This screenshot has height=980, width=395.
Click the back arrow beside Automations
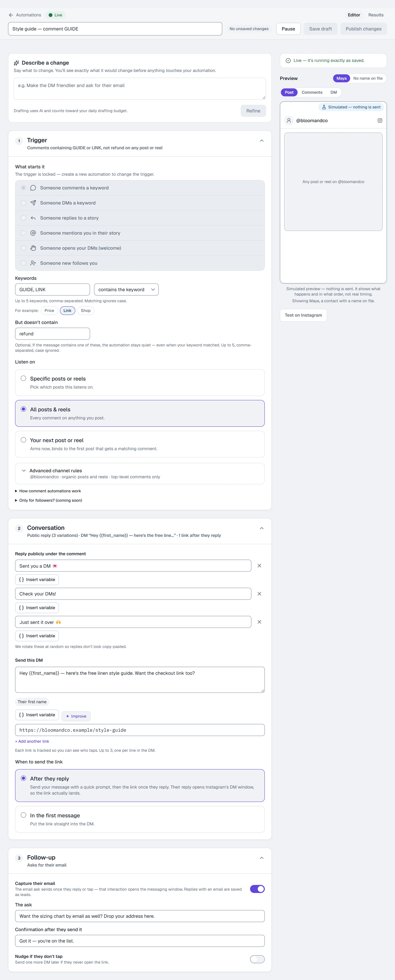click(x=11, y=15)
